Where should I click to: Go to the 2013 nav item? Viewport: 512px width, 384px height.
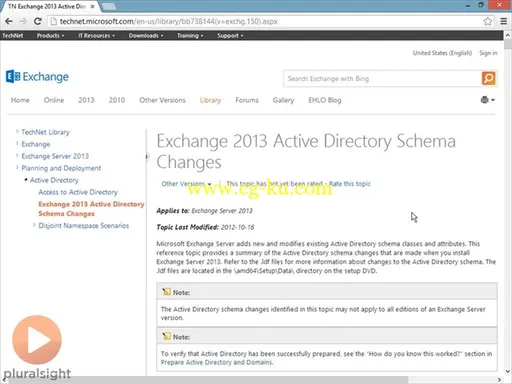86,100
